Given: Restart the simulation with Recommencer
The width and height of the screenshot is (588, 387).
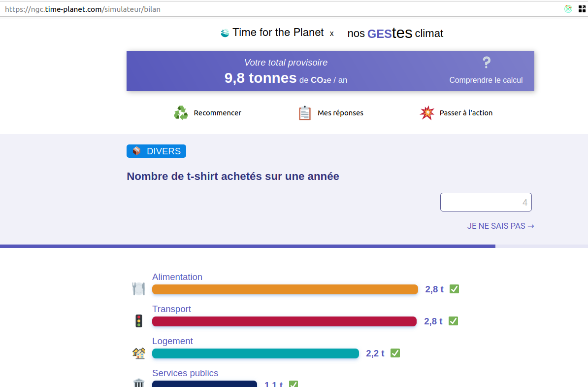Looking at the screenshot, I should 207,112.
